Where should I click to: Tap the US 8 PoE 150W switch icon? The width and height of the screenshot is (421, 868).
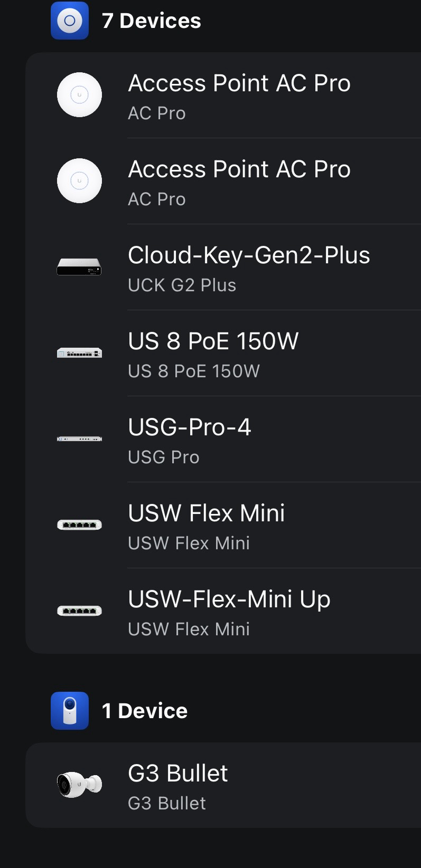click(79, 353)
